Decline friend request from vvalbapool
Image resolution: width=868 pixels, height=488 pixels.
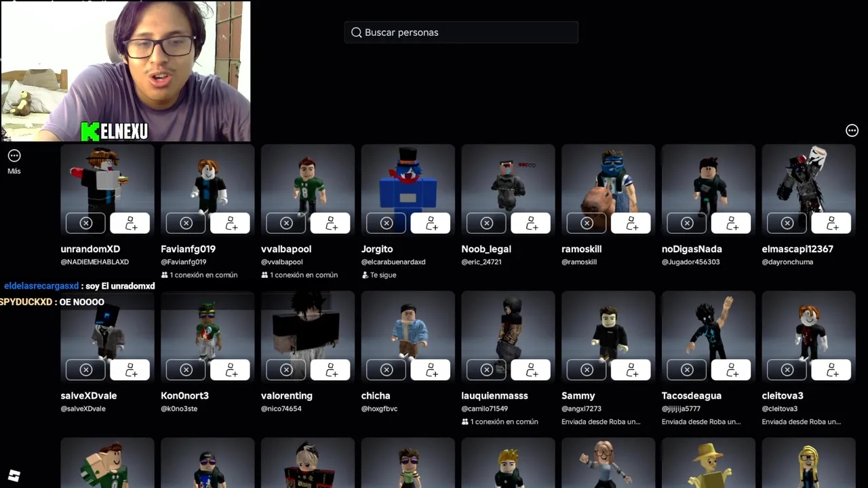point(286,223)
